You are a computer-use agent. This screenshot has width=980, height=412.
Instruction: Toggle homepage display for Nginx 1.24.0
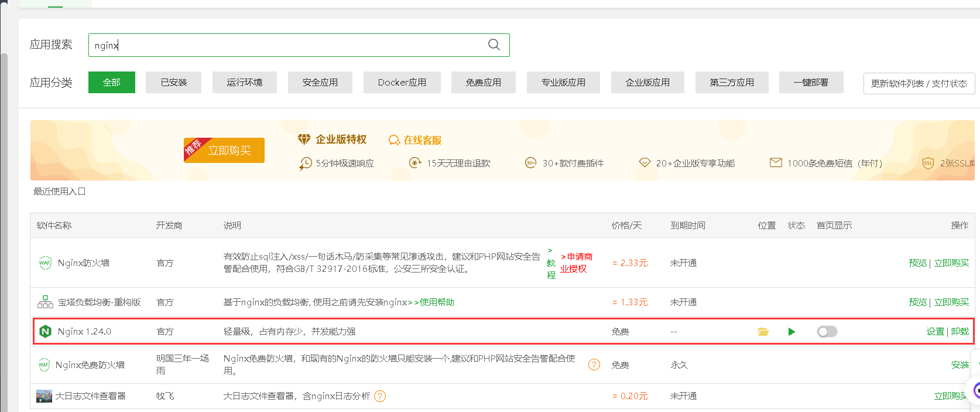click(x=827, y=332)
